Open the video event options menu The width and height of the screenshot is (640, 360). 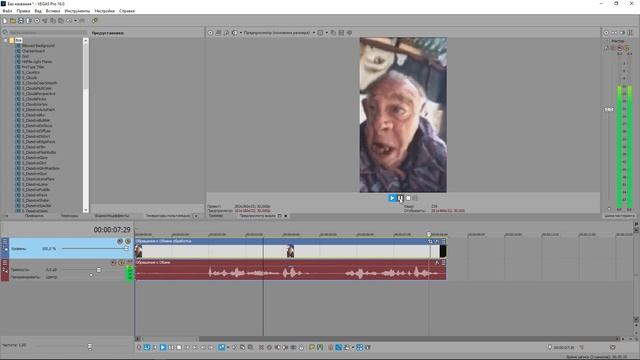click(x=443, y=241)
